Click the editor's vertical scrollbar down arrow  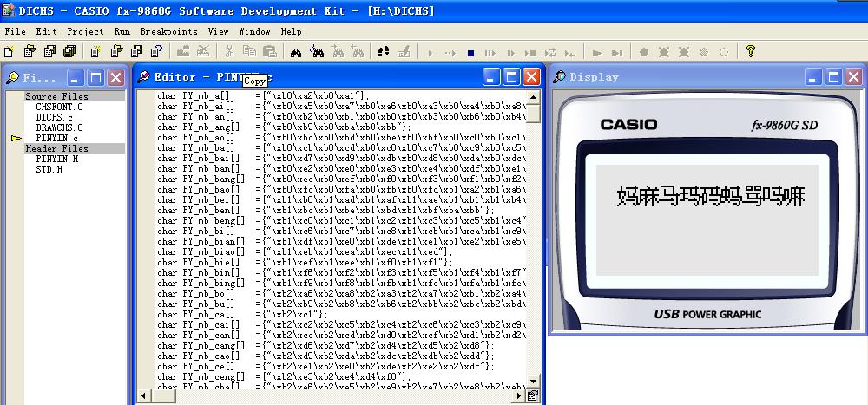point(533,381)
